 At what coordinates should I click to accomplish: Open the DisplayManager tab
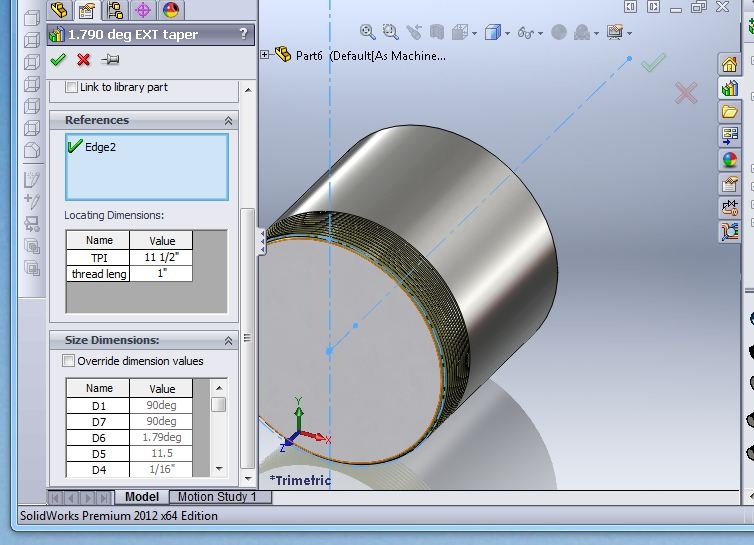click(171, 10)
